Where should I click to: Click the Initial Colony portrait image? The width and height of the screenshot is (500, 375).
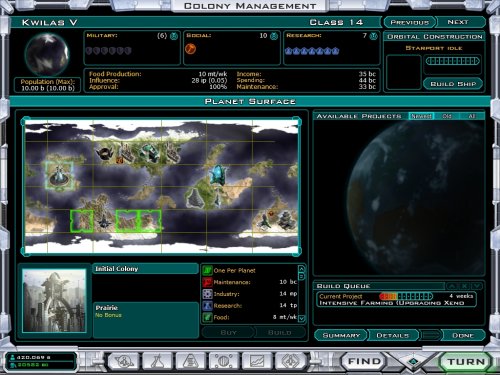click(x=54, y=301)
